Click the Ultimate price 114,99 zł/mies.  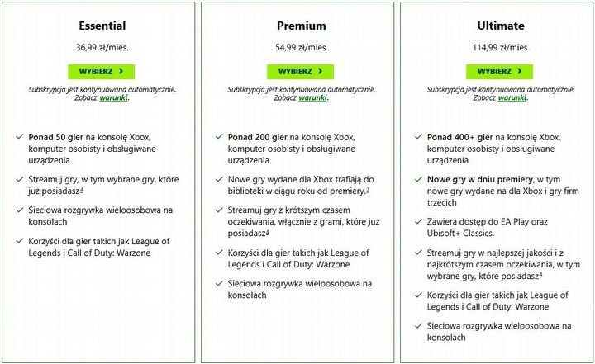pyautogui.click(x=497, y=47)
